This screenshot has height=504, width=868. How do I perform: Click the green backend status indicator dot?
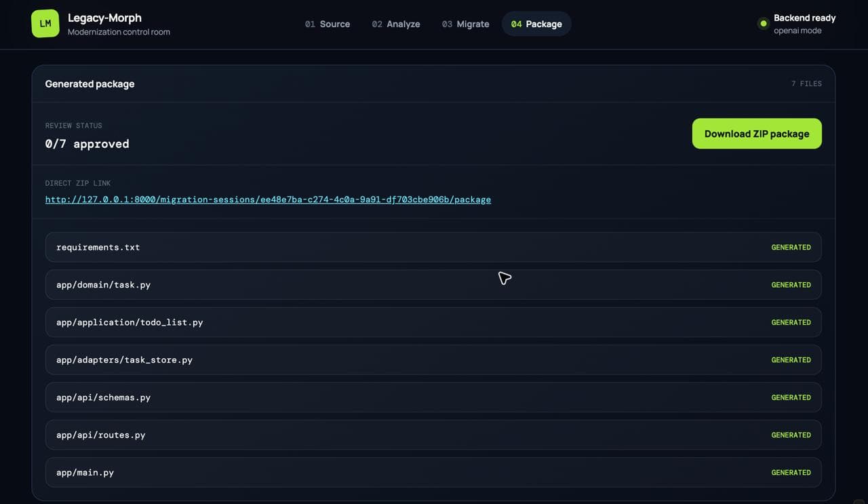[x=764, y=24]
